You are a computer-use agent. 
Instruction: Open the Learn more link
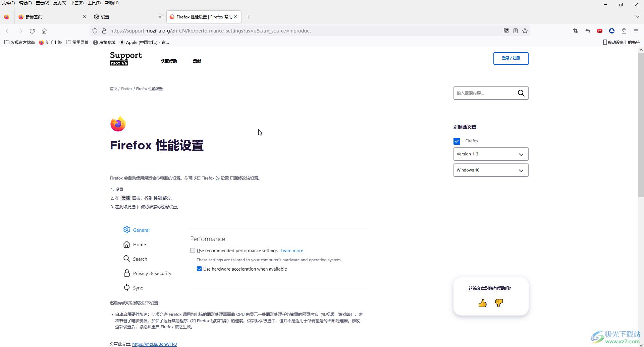click(292, 251)
